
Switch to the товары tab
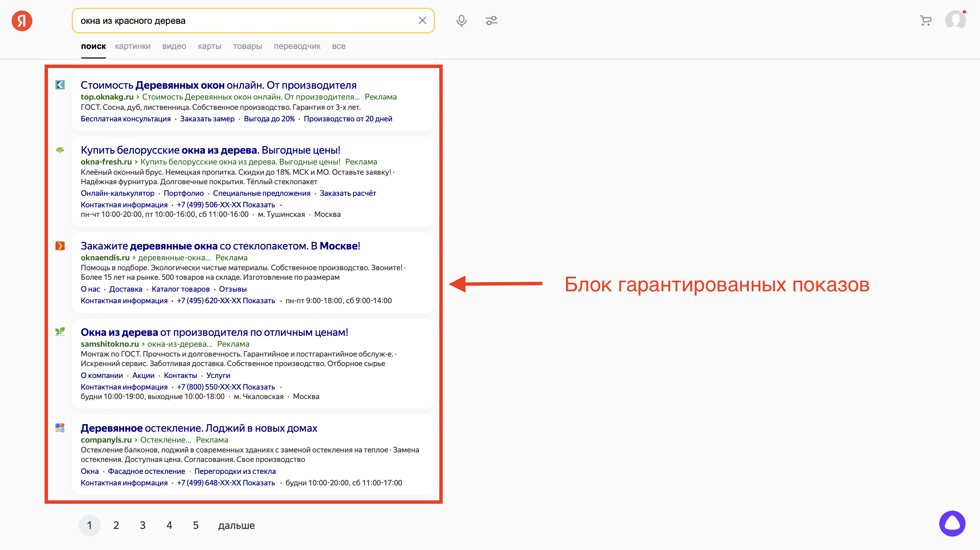(247, 46)
